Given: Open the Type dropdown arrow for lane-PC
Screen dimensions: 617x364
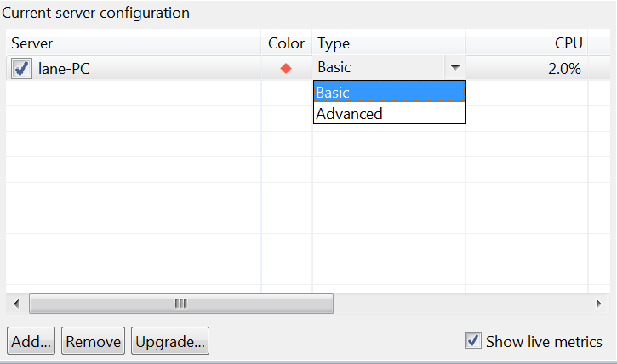Looking at the screenshot, I should [x=455, y=67].
